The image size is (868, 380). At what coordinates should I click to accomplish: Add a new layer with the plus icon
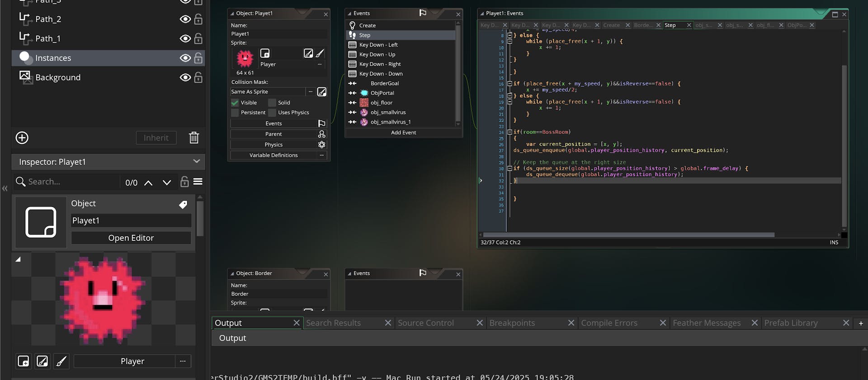pos(22,138)
